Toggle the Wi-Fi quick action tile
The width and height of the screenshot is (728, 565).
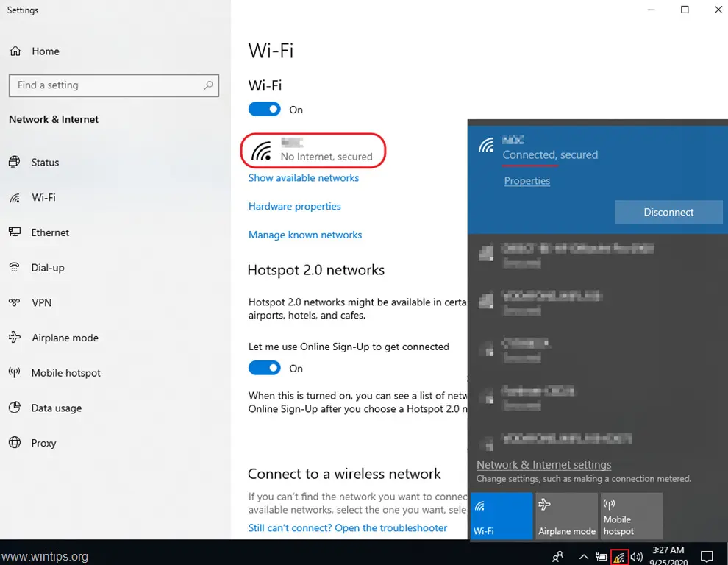click(x=502, y=516)
